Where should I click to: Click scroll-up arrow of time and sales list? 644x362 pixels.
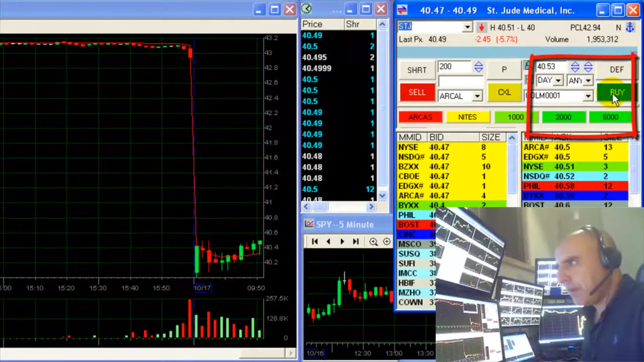[382, 24]
